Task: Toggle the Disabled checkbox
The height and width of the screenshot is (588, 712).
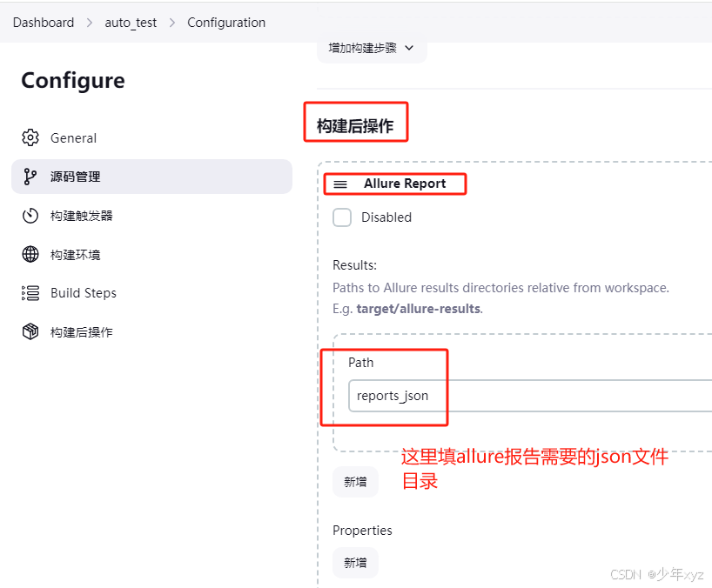Action: click(x=342, y=217)
